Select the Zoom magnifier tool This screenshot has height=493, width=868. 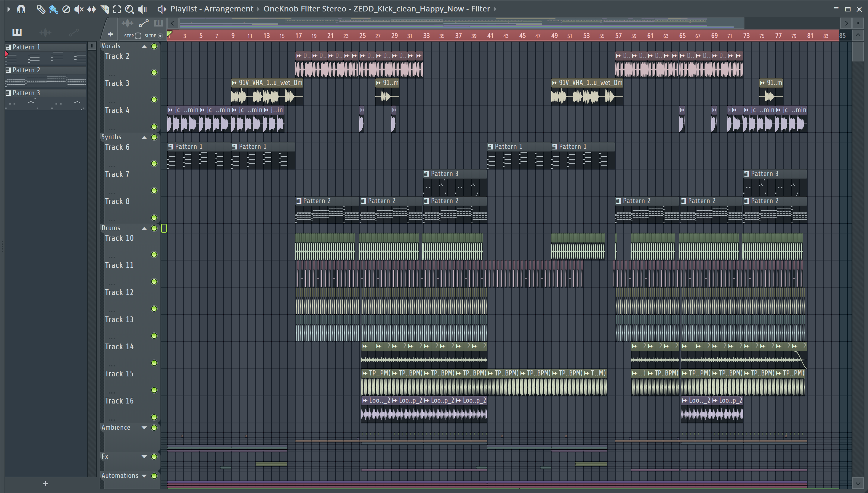129,9
